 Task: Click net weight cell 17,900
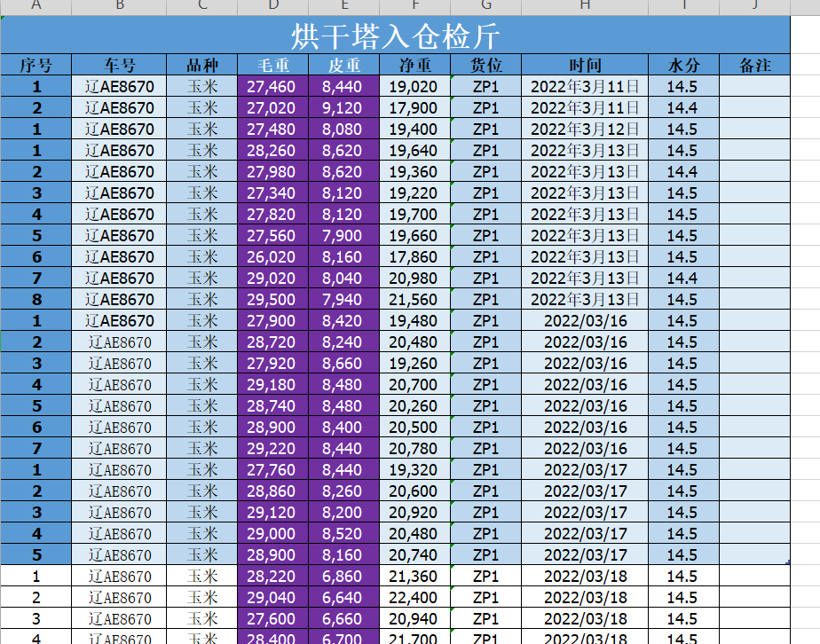pyautogui.click(x=415, y=107)
